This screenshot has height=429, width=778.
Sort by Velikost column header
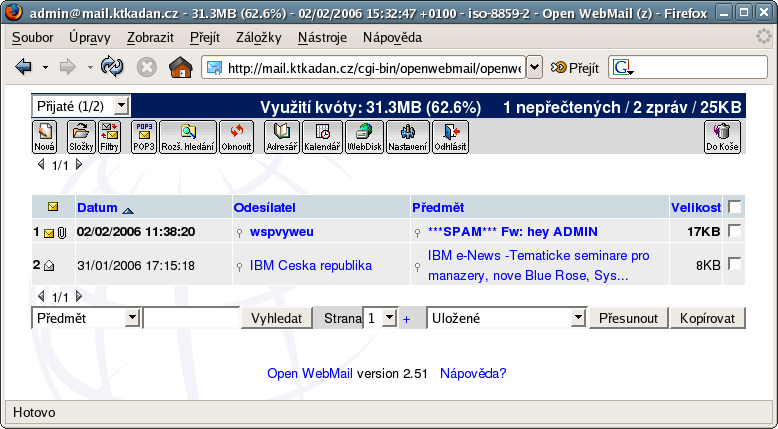click(696, 207)
